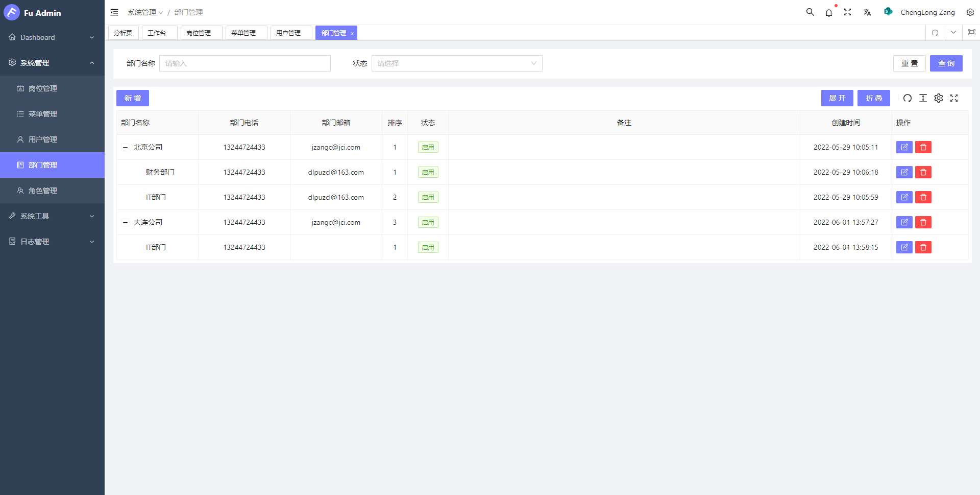980x495 pixels.
Task: Click the 重置 button
Action: pos(910,63)
